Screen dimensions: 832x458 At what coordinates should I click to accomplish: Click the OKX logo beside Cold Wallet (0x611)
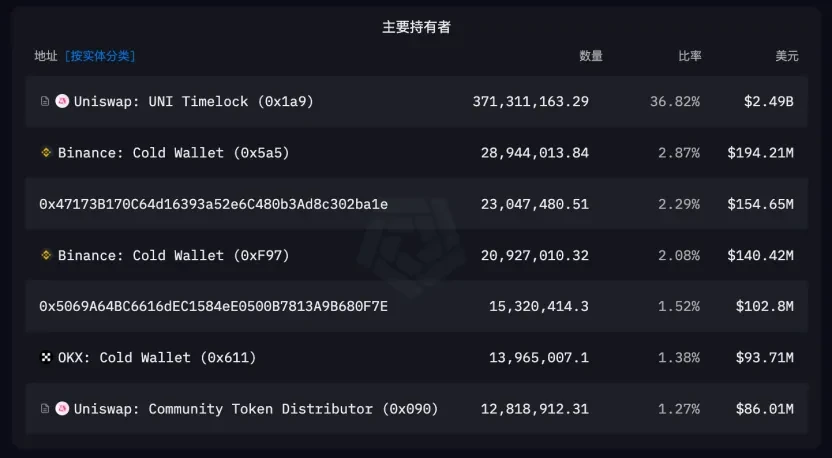point(45,357)
